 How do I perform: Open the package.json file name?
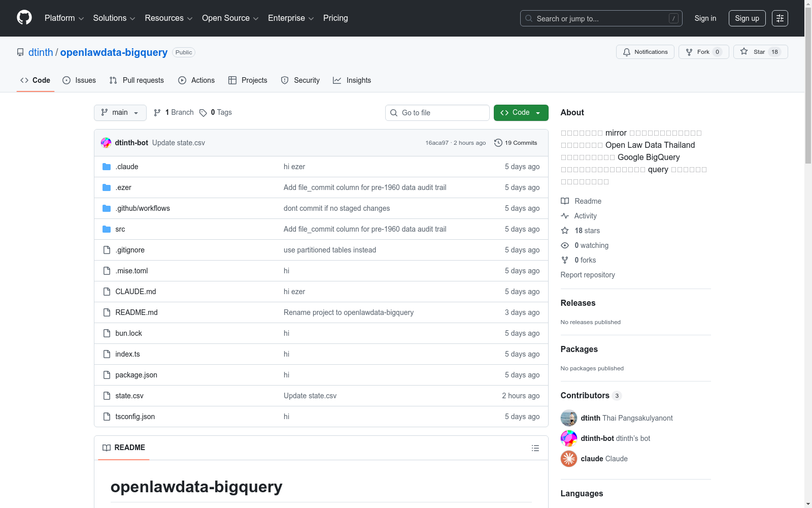[136, 375]
